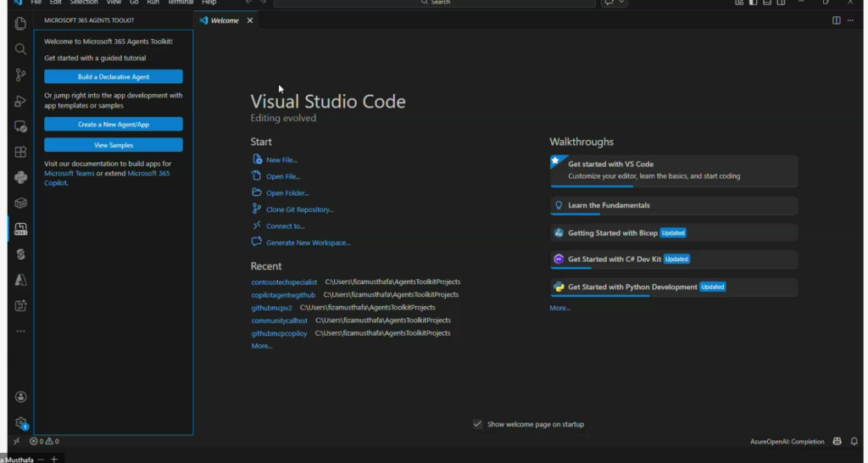Open the Selection menu
This screenshot has height=463, width=868.
pyautogui.click(x=84, y=3)
